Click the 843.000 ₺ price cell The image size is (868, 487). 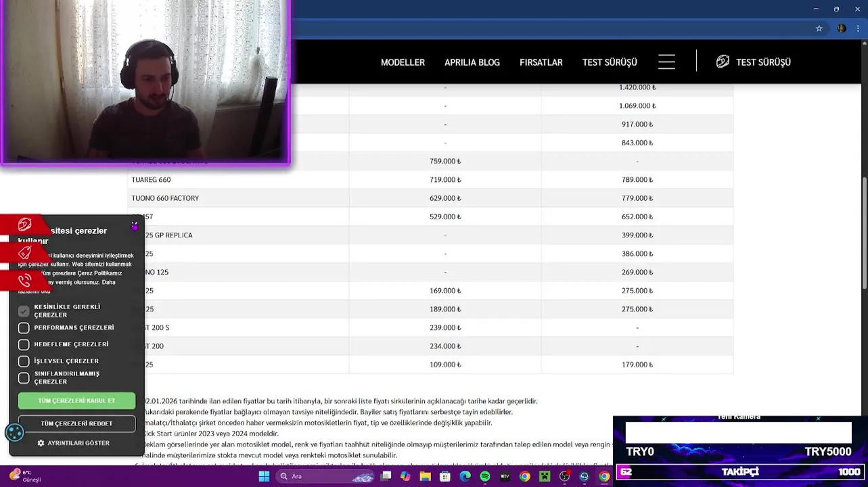click(637, 143)
